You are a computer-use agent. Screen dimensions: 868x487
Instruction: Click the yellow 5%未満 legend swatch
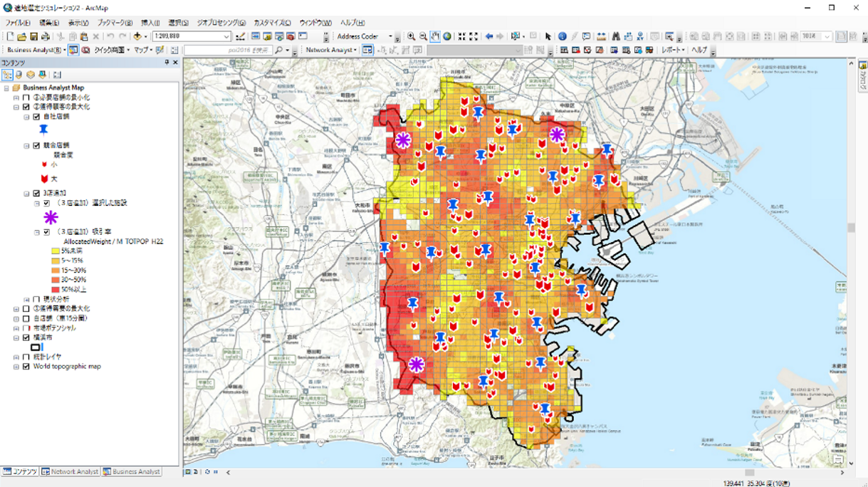[x=55, y=251]
